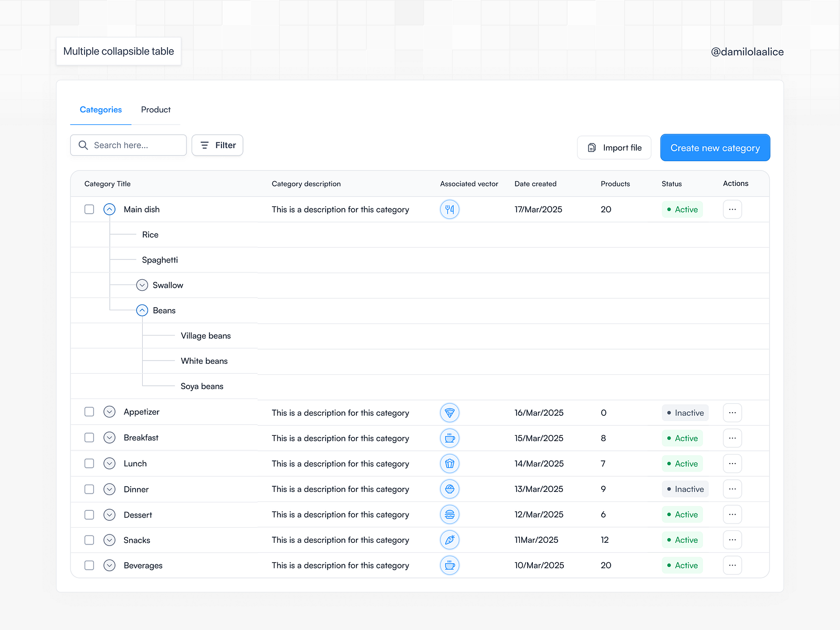Expand the Swallow subcategory
840x630 pixels.
tap(142, 285)
